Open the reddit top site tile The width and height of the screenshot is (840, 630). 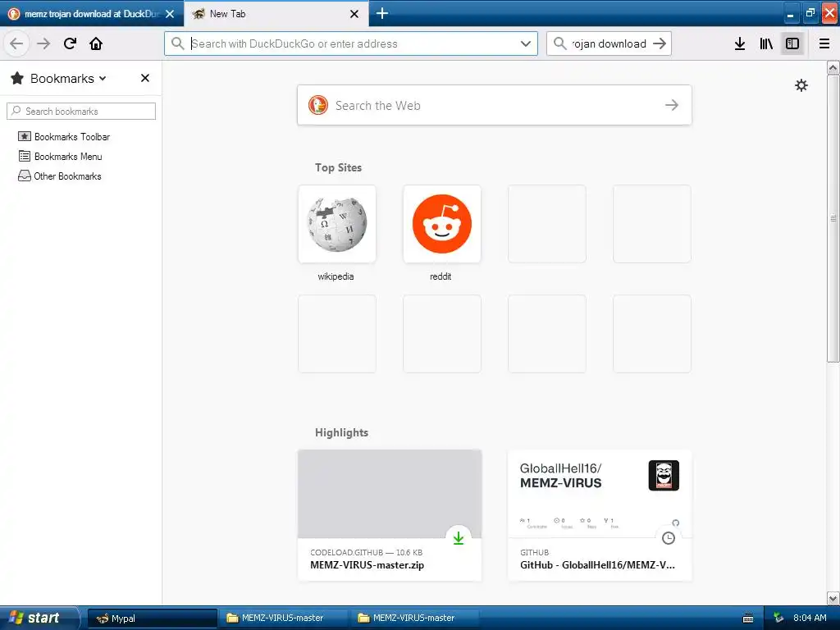(442, 224)
